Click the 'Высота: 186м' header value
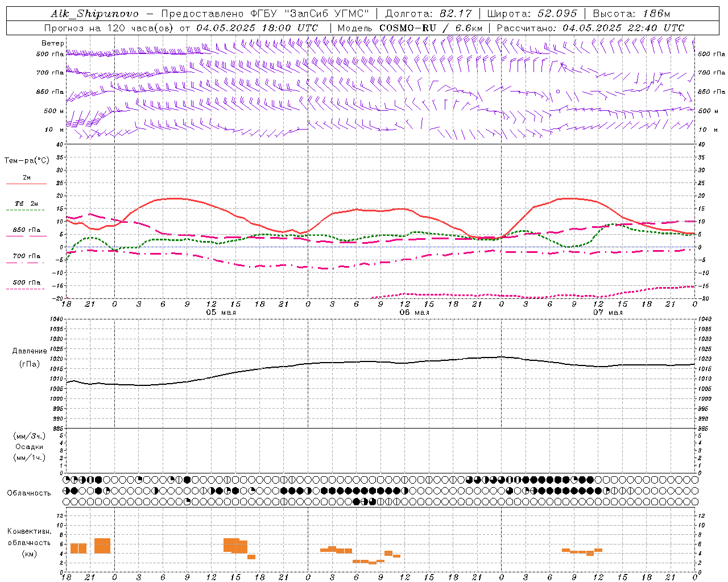Image resolution: width=728 pixels, height=582 pixels. pos(631,14)
